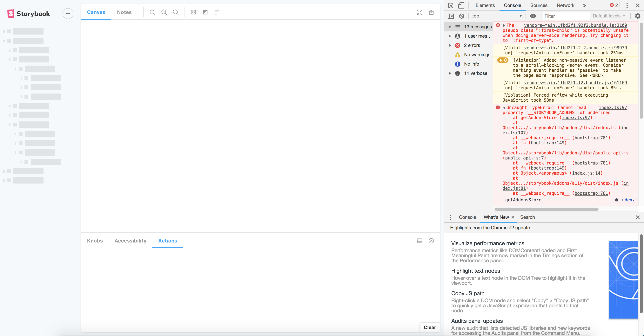Image resolution: width=644 pixels, height=336 pixels.
Task: Zoom out of the story canvas
Action: tap(164, 12)
